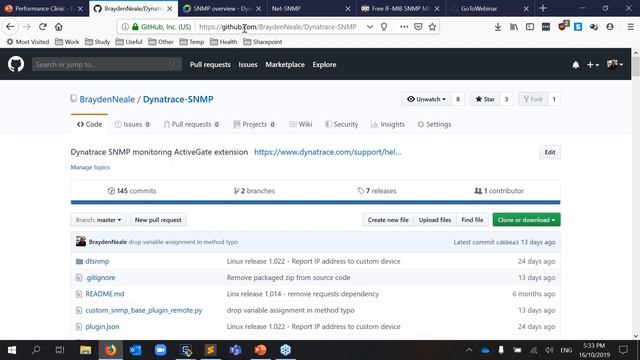Click Upload files button
The image size is (640, 360).
[435, 220]
